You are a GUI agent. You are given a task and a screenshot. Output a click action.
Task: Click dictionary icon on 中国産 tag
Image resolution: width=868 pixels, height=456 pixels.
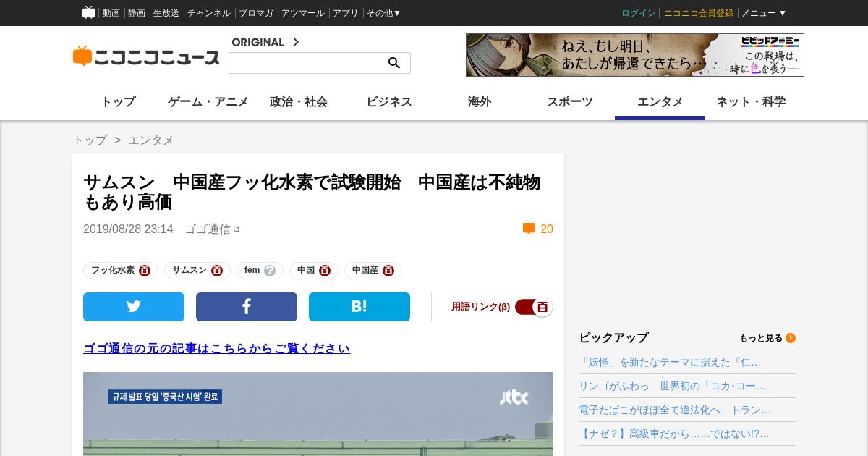pos(388,271)
